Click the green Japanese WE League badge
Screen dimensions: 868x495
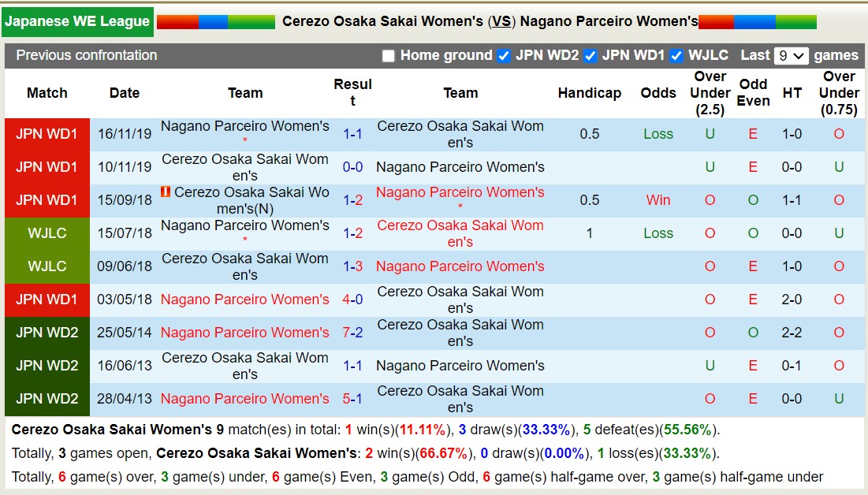tap(76, 21)
